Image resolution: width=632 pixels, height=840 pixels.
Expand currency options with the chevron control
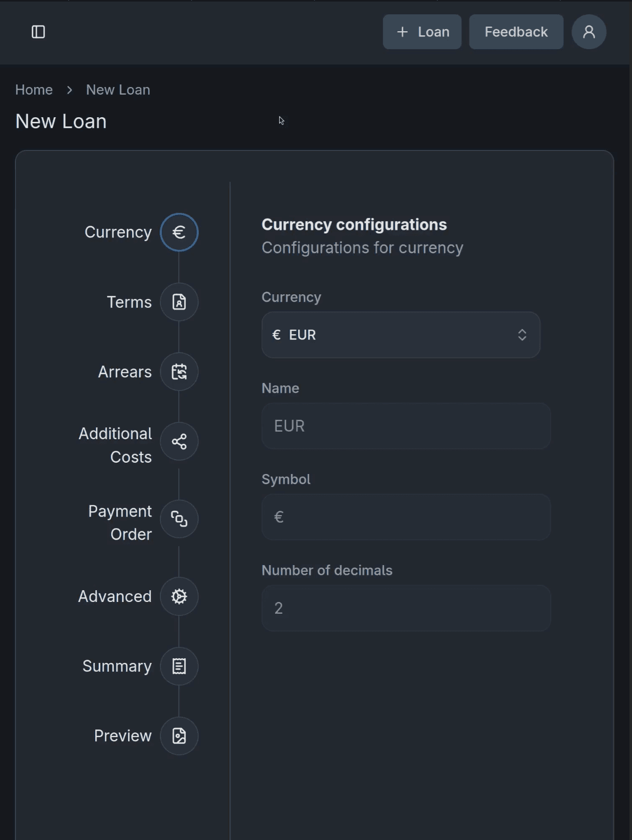[522, 335]
